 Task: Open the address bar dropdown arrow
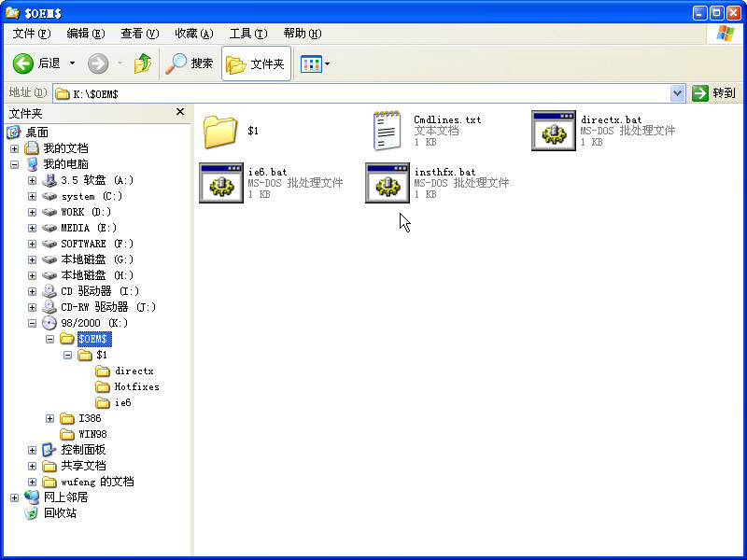678,93
